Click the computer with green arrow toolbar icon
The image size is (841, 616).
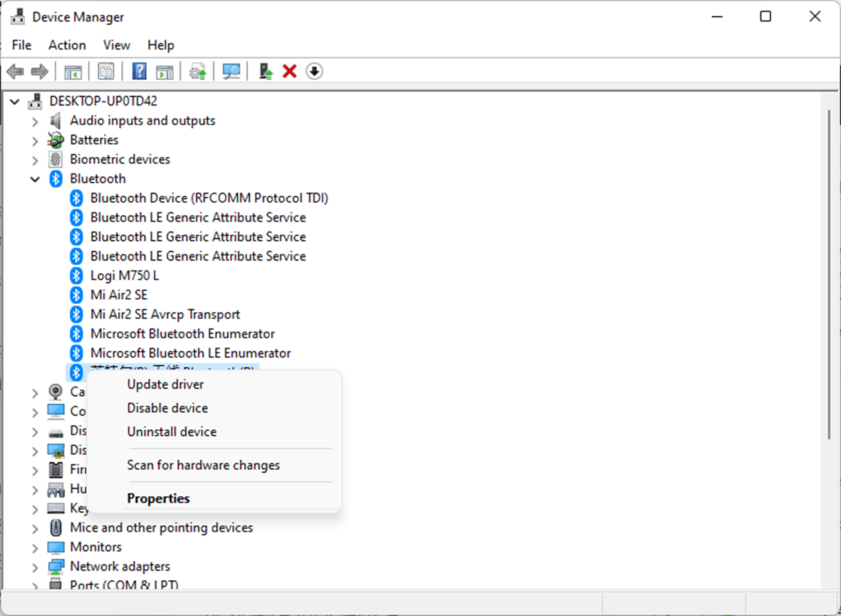pyautogui.click(x=265, y=71)
